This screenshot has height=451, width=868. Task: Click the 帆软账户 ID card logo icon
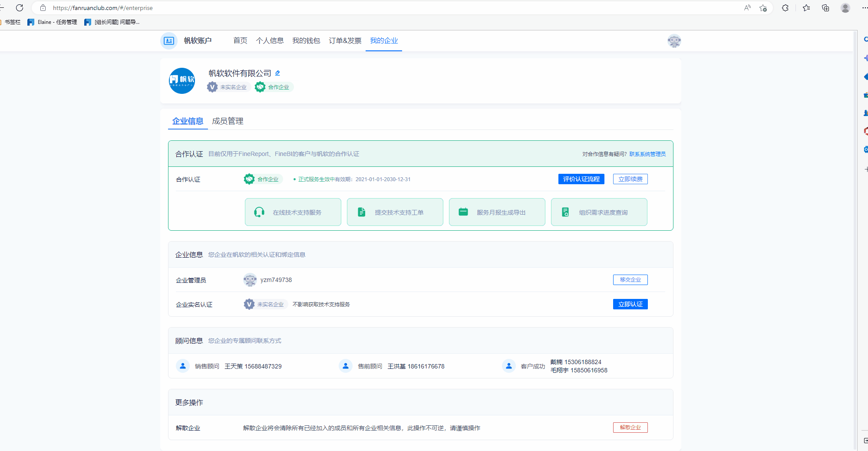pos(169,41)
